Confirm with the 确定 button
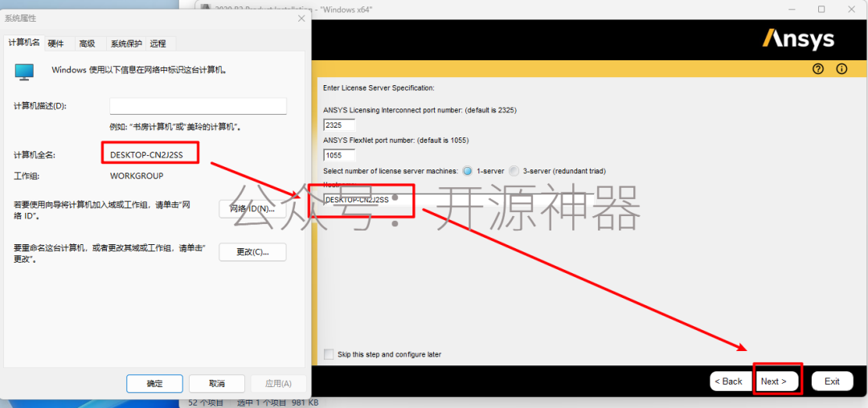The width and height of the screenshot is (868, 408). (154, 383)
